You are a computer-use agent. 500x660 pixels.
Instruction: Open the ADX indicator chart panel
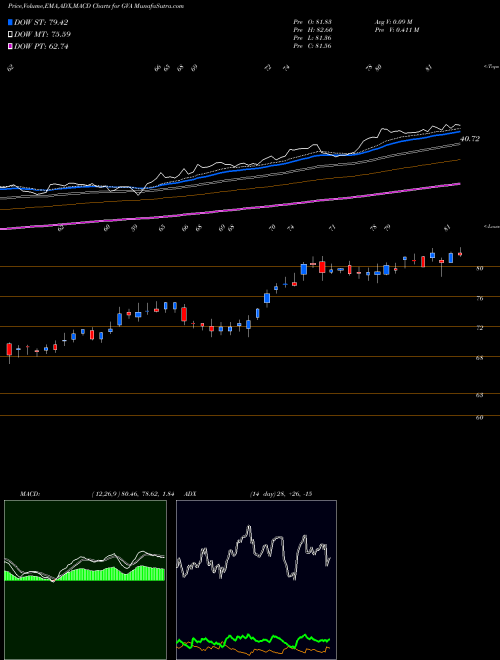(256, 580)
